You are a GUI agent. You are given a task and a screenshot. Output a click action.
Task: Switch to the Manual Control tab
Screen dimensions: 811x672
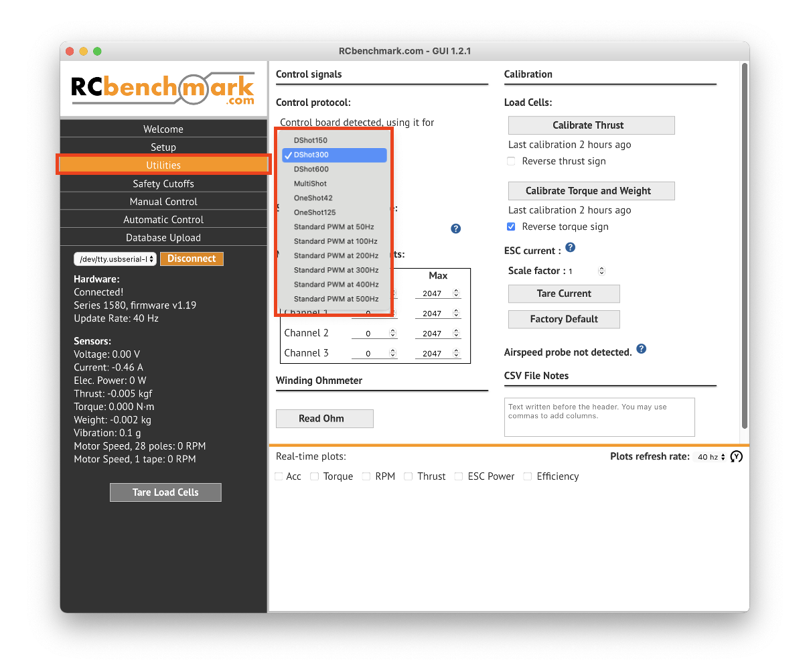coord(163,202)
